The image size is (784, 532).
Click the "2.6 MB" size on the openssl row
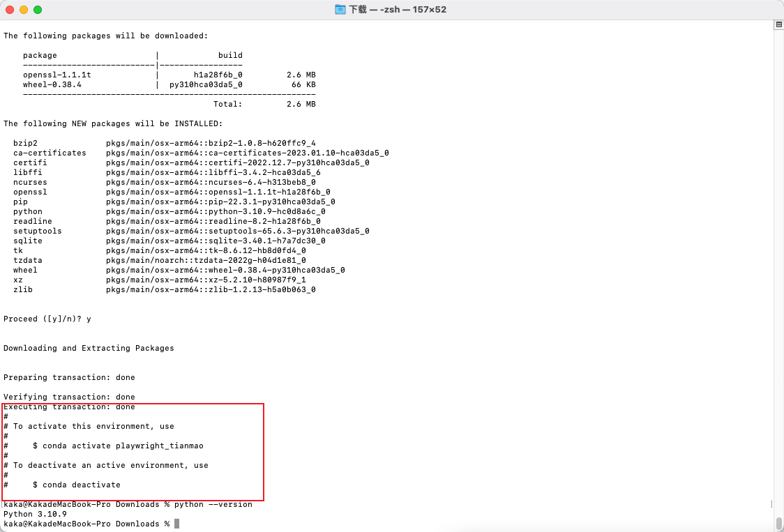coord(301,75)
